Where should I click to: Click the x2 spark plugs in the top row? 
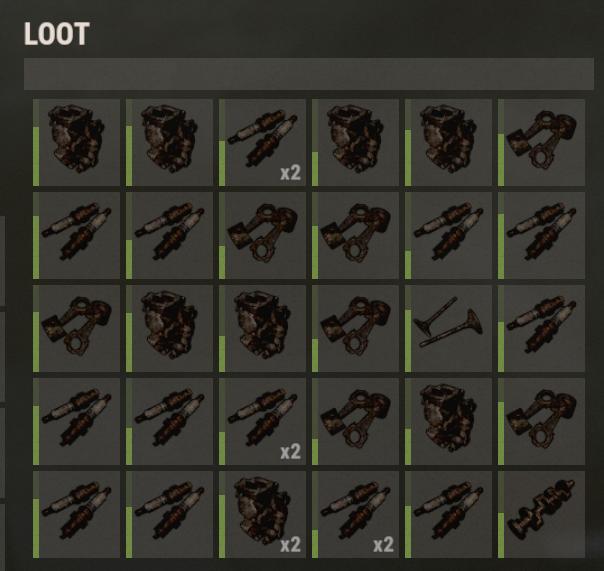click(262, 143)
